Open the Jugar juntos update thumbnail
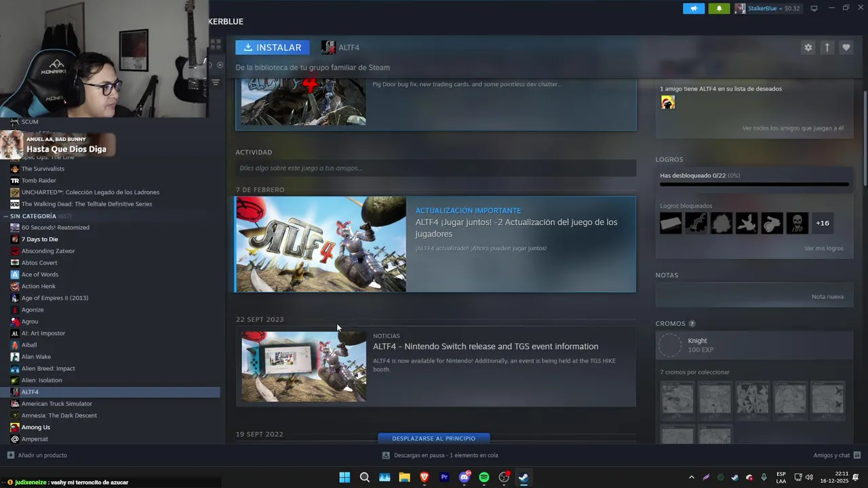Viewport: 868px width, 488px height. [321, 245]
